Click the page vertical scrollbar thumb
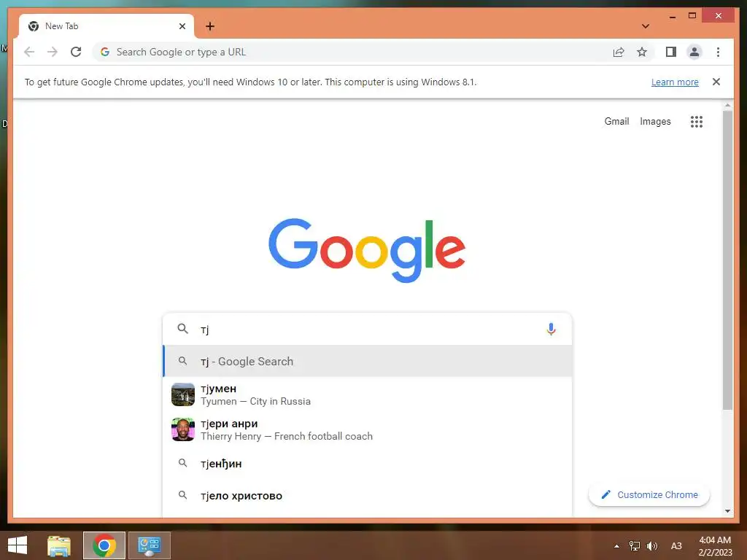 click(x=727, y=260)
